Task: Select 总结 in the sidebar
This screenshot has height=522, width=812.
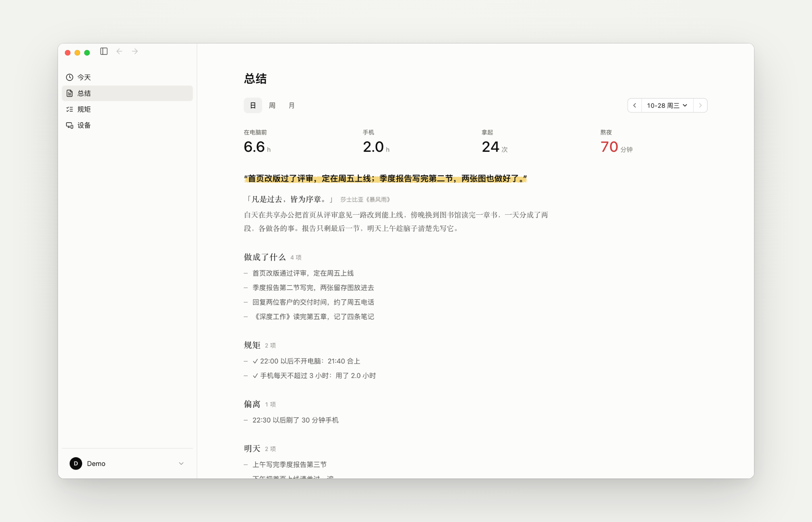Action: [127, 93]
